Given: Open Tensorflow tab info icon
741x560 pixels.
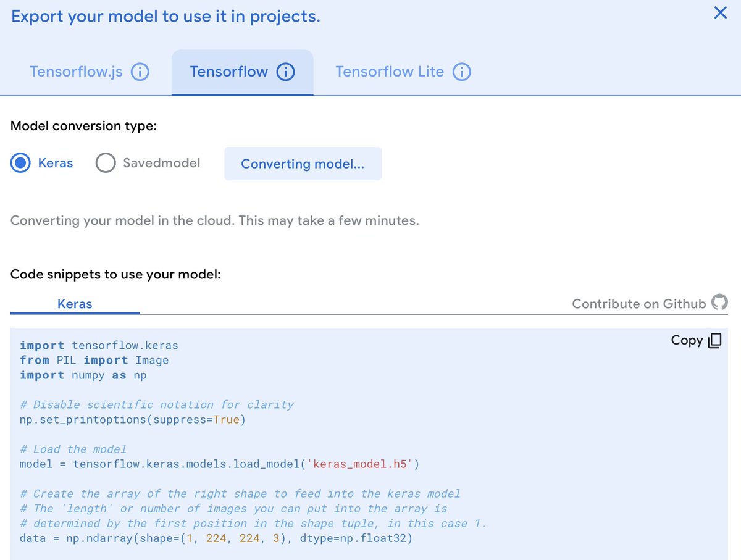Looking at the screenshot, I should pyautogui.click(x=285, y=72).
